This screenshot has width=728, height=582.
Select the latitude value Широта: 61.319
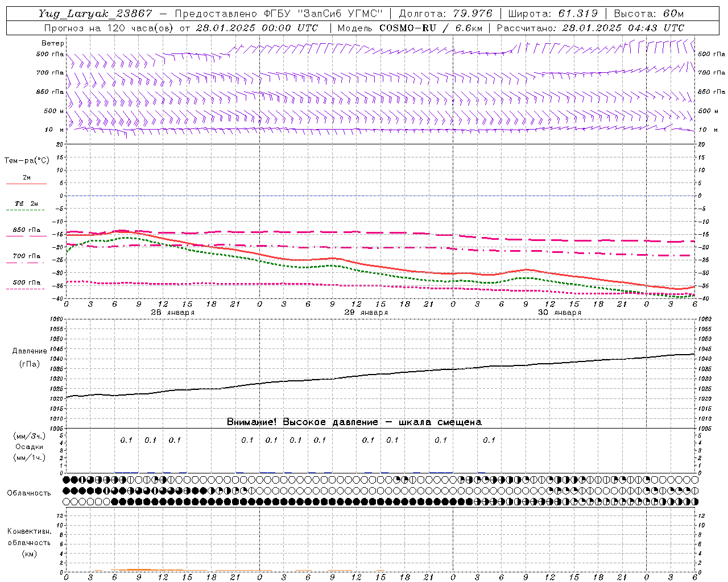[x=553, y=14]
